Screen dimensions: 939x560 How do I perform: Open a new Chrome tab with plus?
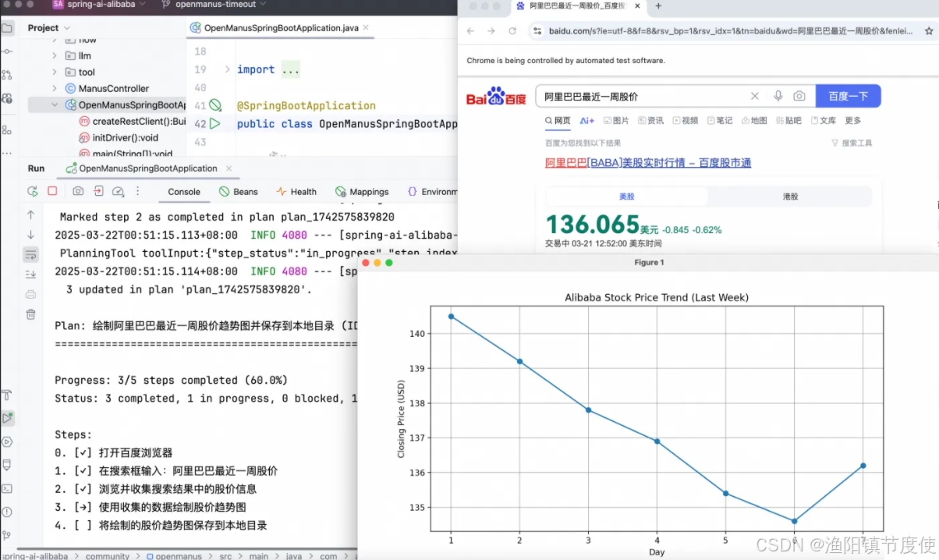tap(658, 5)
